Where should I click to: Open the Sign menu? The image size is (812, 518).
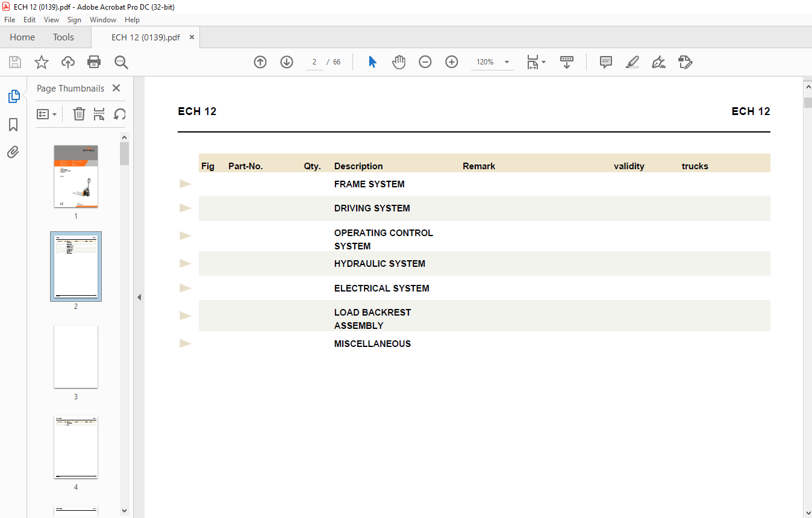[x=74, y=20]
